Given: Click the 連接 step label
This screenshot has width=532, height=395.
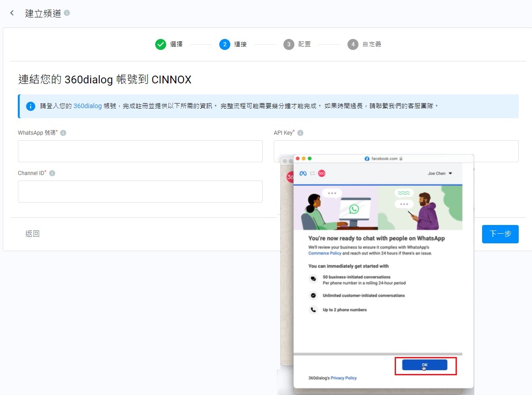Looking at the screenshot, I should coord(240,44).
